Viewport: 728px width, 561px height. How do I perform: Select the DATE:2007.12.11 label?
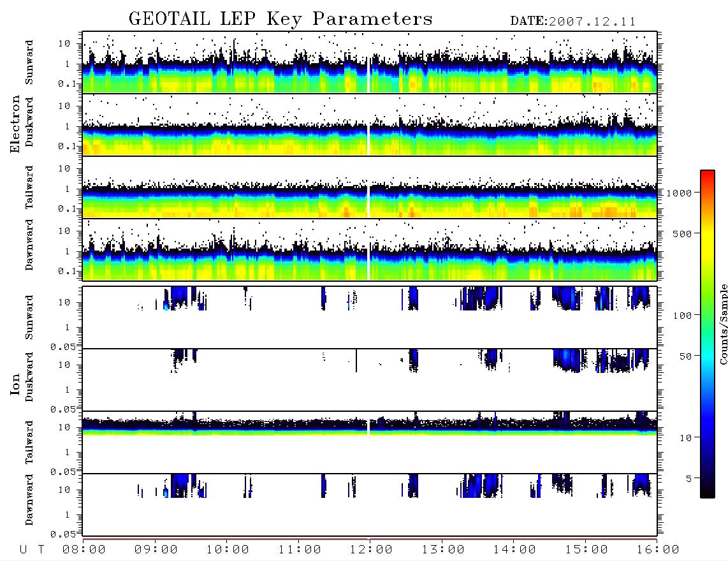coord(573,22)
